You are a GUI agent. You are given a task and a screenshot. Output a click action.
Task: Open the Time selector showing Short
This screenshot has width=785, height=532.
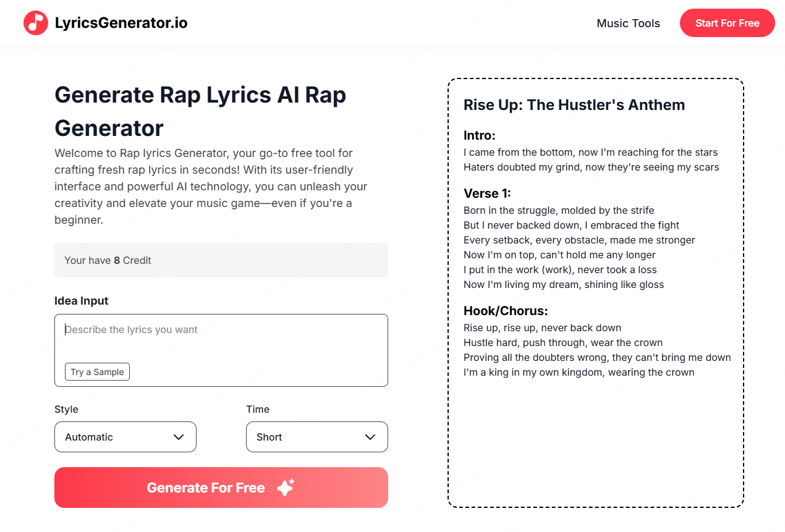pyautogui.click(x=316, y=437)
